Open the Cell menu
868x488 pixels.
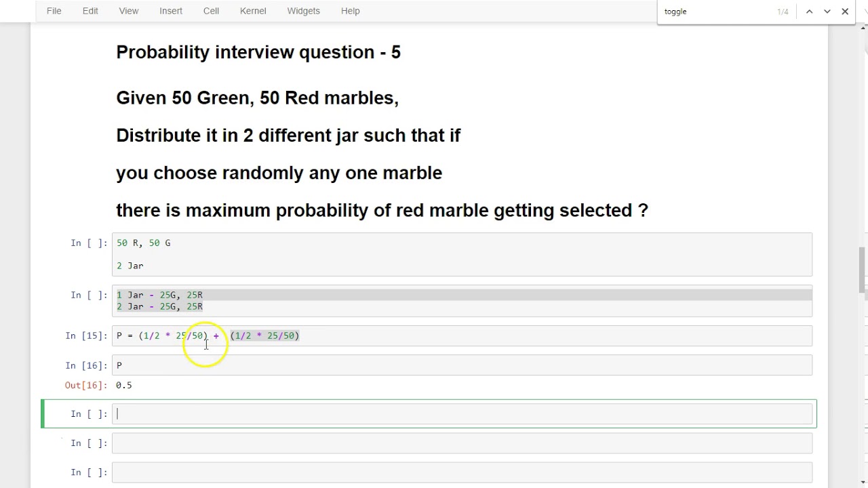pos(211,11)
